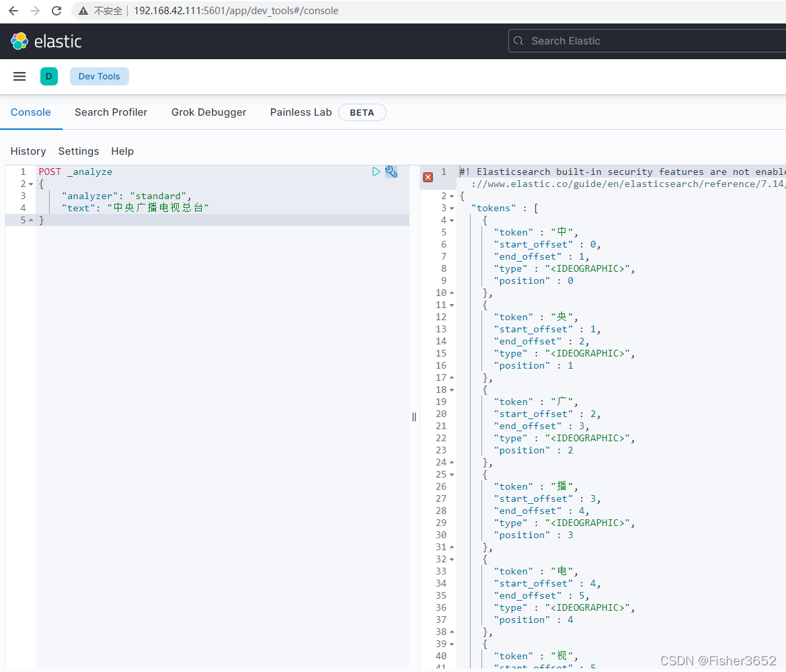Click the "end_offset" : 2 line
This screenshot has height=672, width=786.
coord(542,341)
